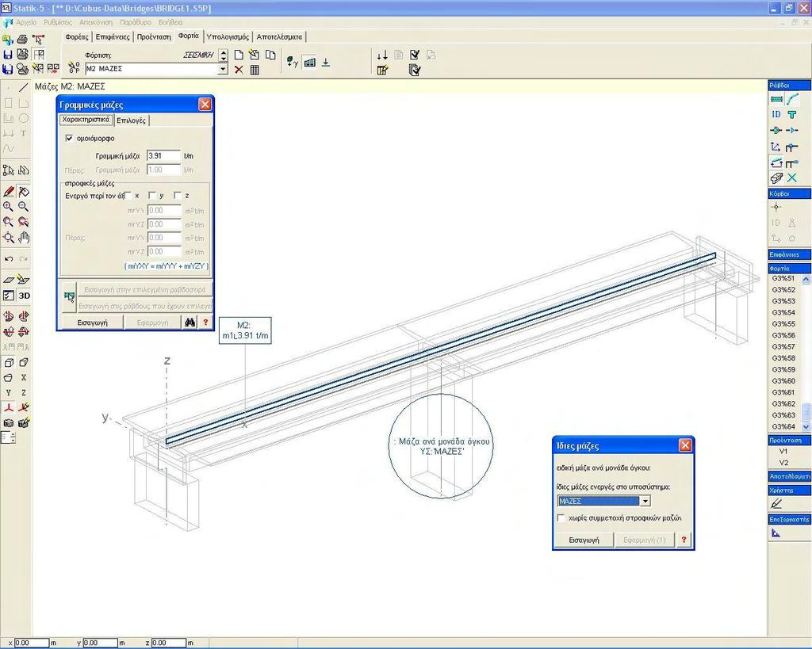Click the self-weight gamma icon

292,62
